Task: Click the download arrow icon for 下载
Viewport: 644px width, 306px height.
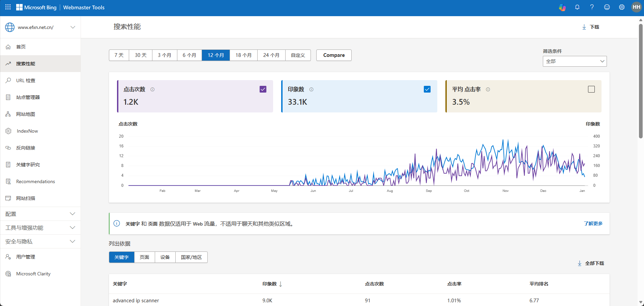Action: [584, 27]
